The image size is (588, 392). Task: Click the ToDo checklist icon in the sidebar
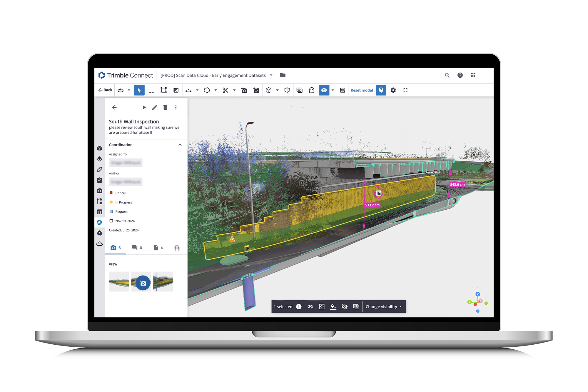pos(99,180)
